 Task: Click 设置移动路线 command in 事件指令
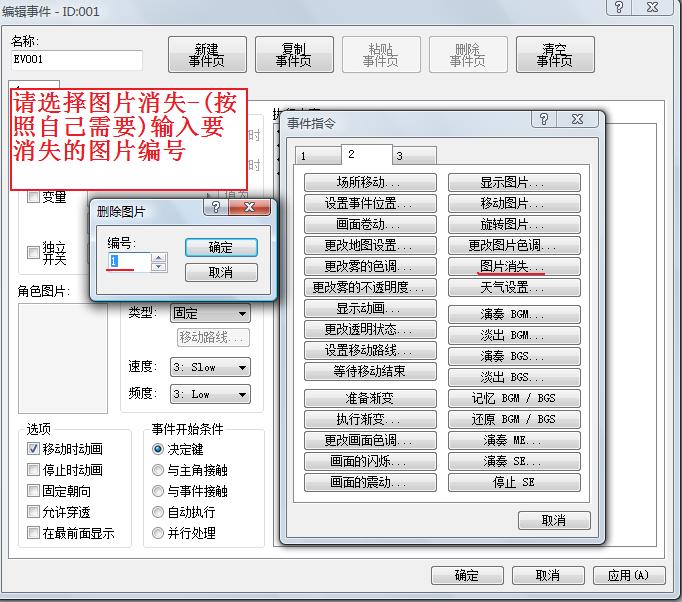(370, 350)
